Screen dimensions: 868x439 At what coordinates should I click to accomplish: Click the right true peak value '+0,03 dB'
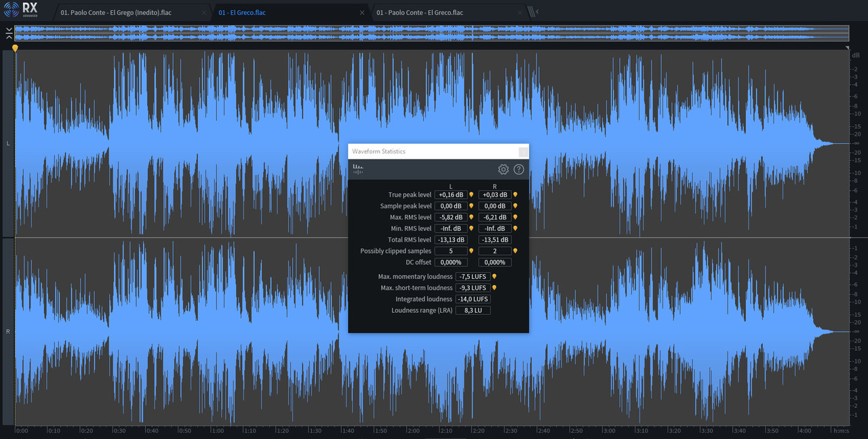(495, 195)
